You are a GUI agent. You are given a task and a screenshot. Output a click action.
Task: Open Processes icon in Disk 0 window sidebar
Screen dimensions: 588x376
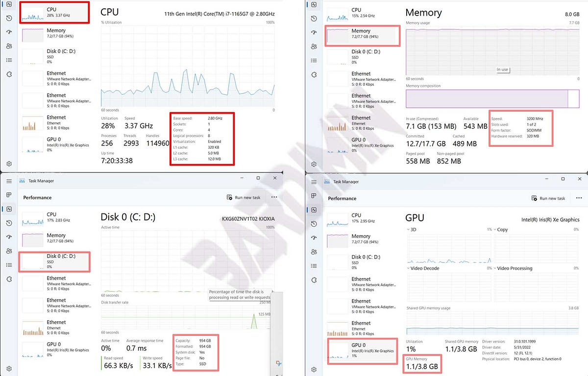click(9, 195)
